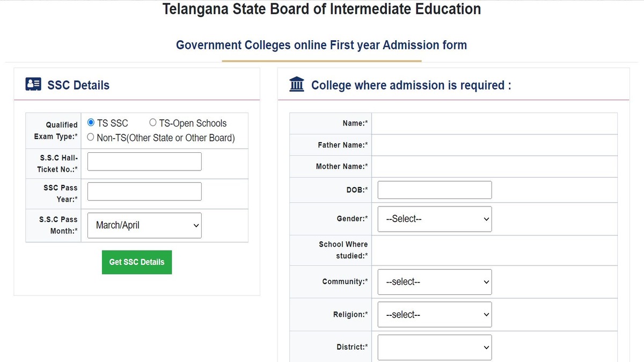Screen dimensions: 644x362
Task: Click the college building icon
Action: (297, 84)
